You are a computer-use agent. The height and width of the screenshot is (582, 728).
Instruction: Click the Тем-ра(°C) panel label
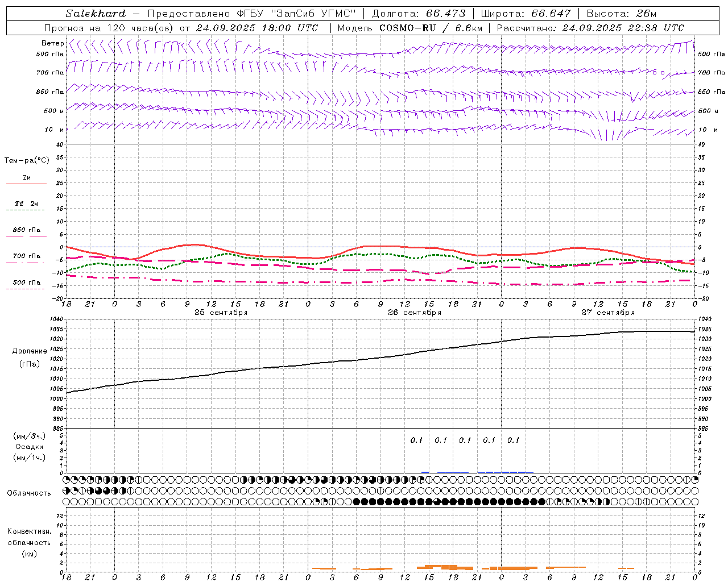27,161
